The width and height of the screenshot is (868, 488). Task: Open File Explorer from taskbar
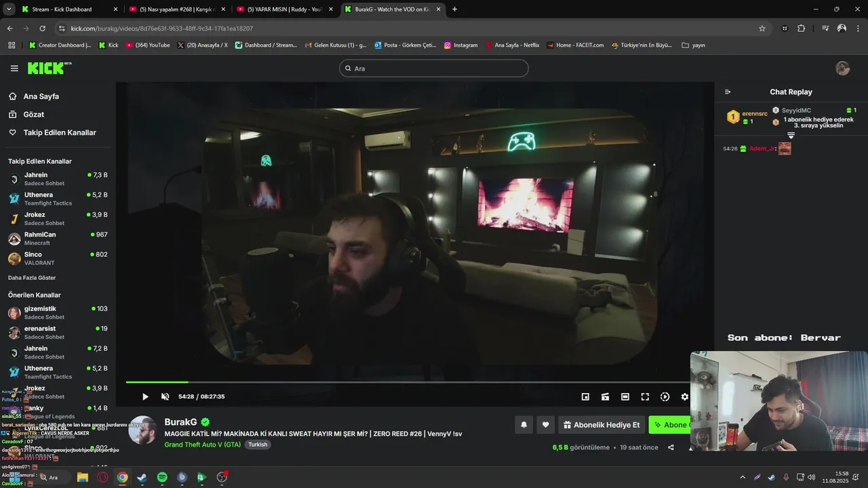pyautogui.click(x=82, y=477)
